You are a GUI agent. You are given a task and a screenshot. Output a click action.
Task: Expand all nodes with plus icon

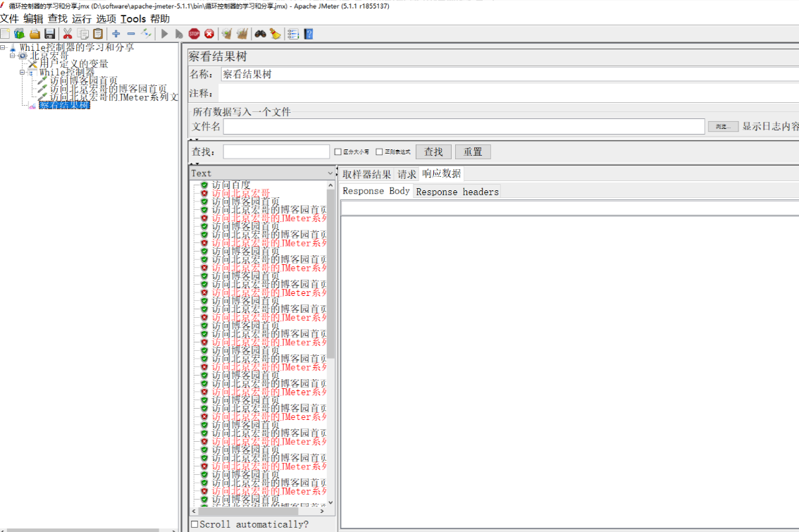coord(116,34)
